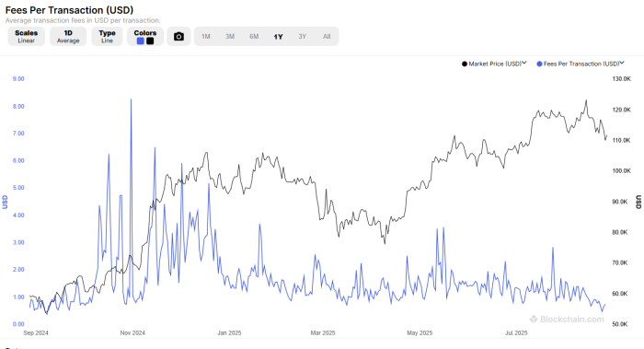Viewport: 644px width, 349px height.
Task: Toggle the black Market Price legend dot
Action: tap(465, 64)
